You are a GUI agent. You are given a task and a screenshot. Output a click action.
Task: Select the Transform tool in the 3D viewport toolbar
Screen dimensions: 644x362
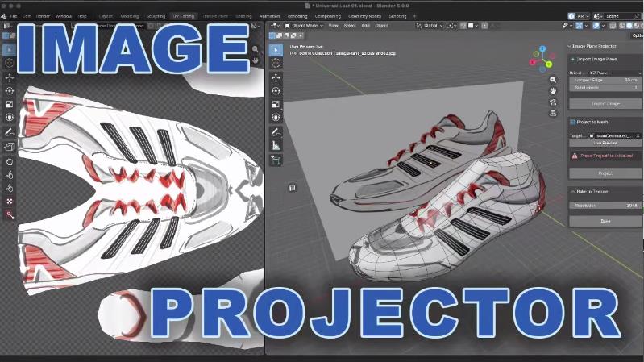tap(276, 117)
